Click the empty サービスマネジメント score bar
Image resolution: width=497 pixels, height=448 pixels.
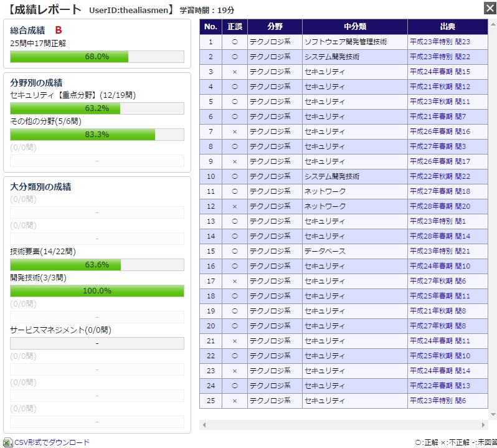97,343
